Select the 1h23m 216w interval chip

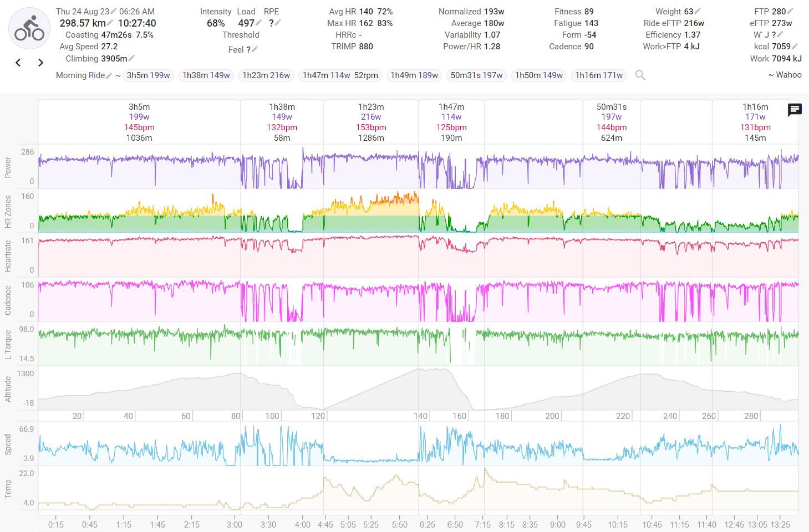266,75
